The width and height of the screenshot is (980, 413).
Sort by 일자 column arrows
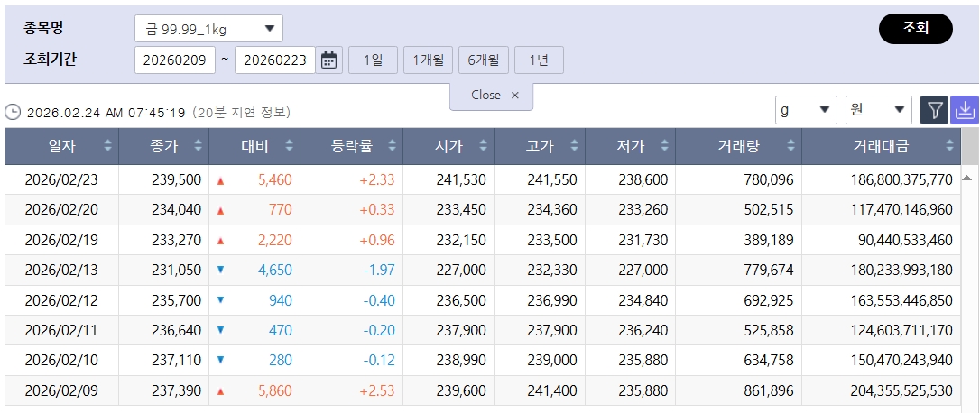(108, 146)
